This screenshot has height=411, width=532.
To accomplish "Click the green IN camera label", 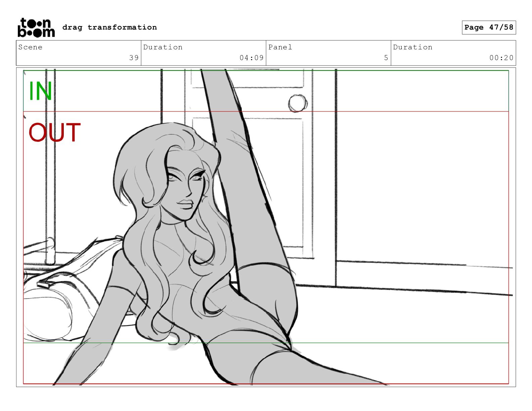I will [40, 91].
